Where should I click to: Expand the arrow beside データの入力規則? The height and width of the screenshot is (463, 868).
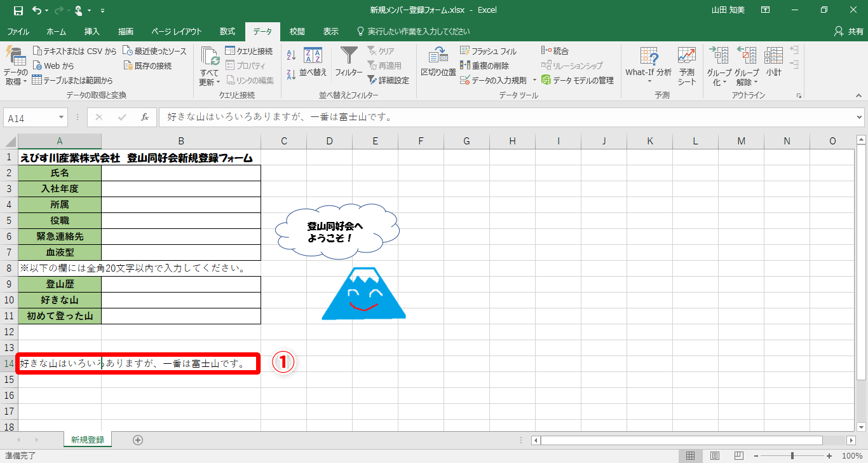[534, 80]
